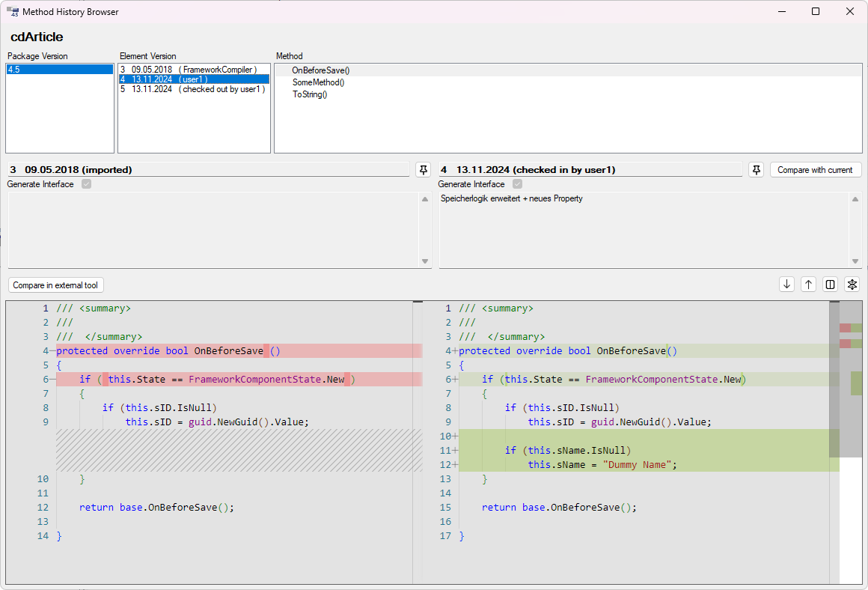Toggle side-by-side diff view icon
This screenshot has width=868, height=590.
(831, 285)
